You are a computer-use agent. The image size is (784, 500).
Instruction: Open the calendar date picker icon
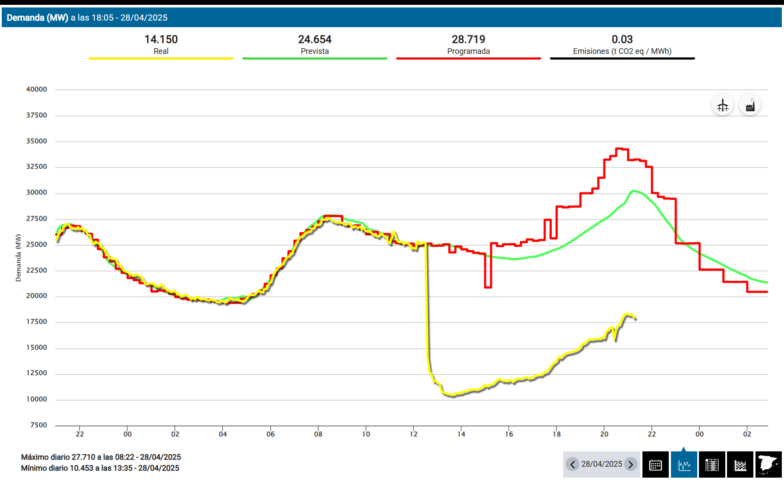pyautogui.click(x=655, y=465)
